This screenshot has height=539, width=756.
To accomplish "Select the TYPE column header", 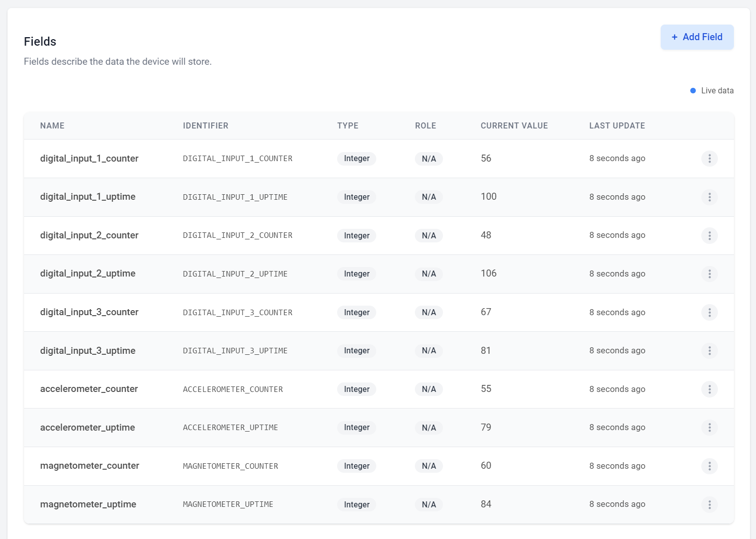I will click(x=348, y=125).
